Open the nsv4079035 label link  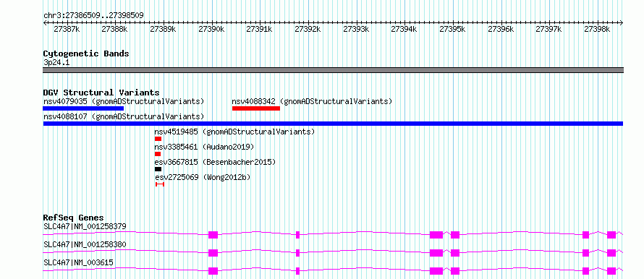pyautogui.click(x=124, y=101)
